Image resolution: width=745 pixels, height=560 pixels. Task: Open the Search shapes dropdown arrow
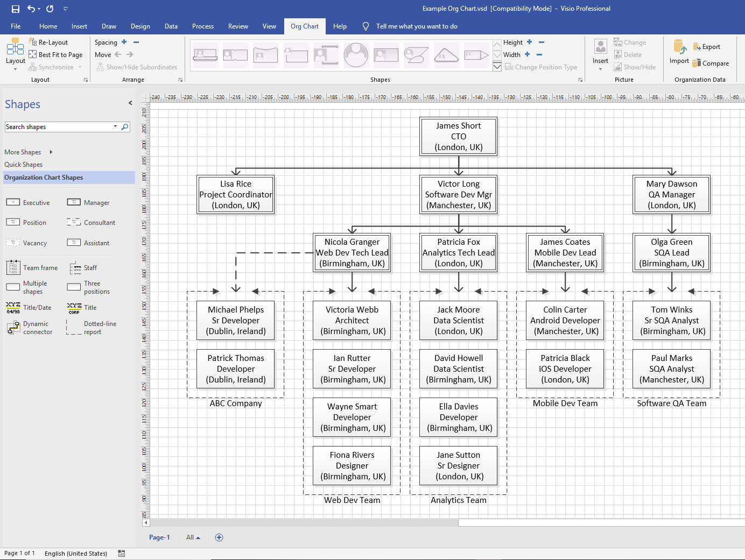pyautogui.click(x=115, y=126)
